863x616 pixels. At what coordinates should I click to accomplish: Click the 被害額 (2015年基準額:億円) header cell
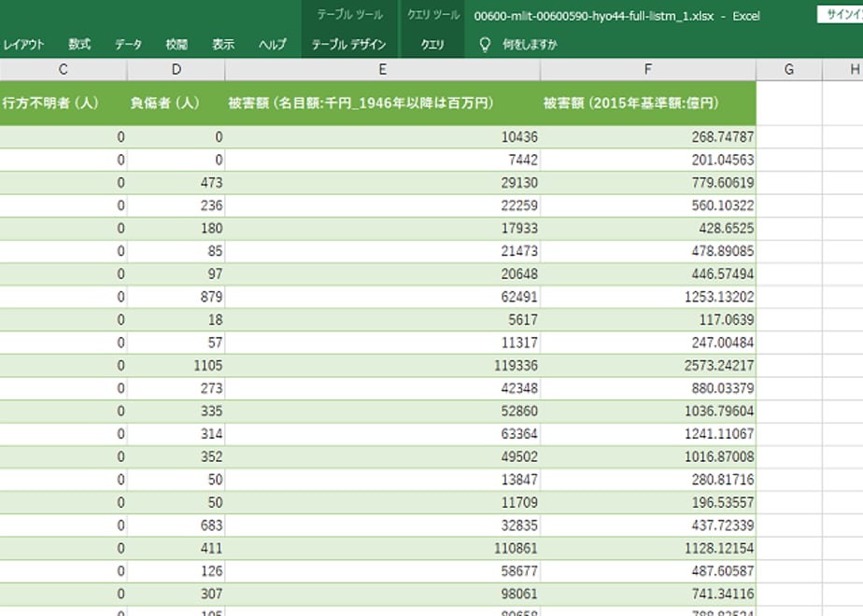tap(648, 104)
